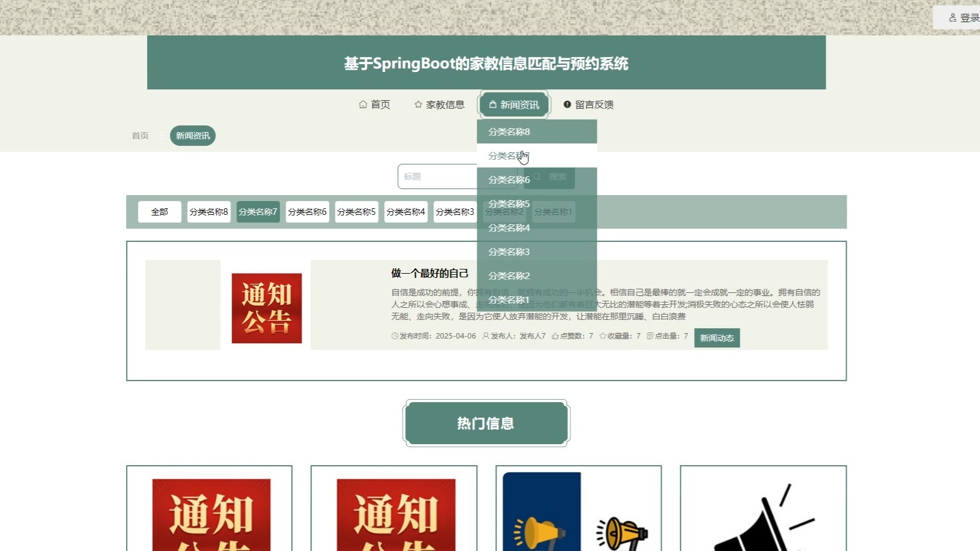Click the thumbs-up 点赞数 icon on the article
This screenshot has width=980, height=551.
(x=556, y=336)
